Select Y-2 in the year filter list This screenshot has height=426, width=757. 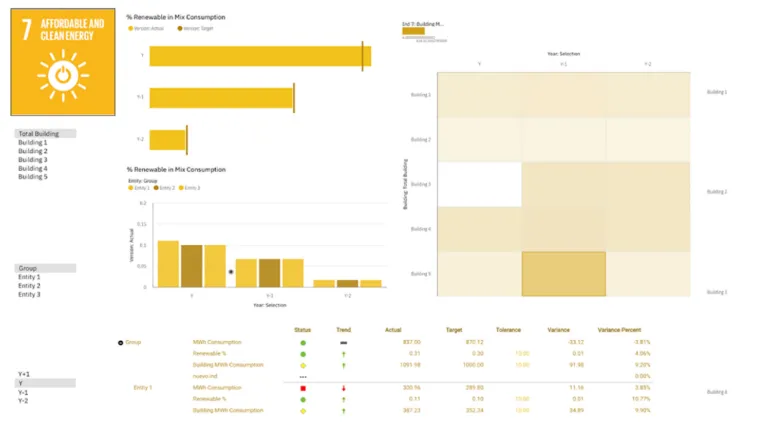coord(23,401)
